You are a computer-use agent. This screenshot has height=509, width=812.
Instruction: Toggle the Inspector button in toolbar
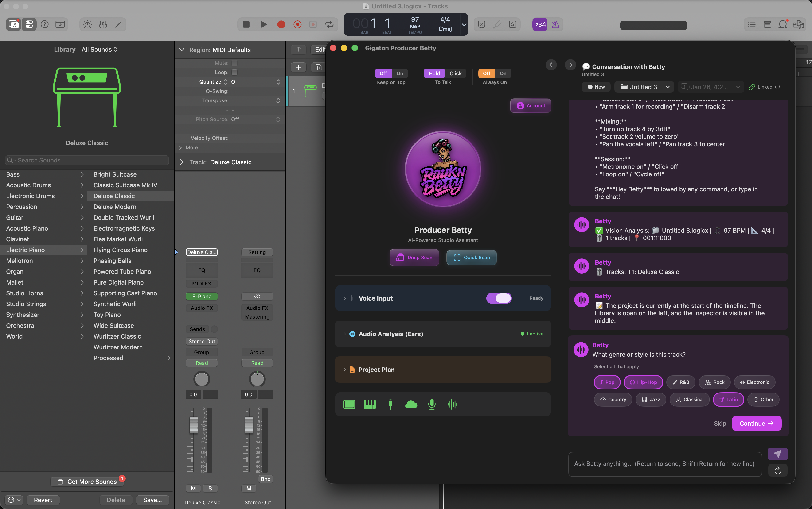(29, 24)
